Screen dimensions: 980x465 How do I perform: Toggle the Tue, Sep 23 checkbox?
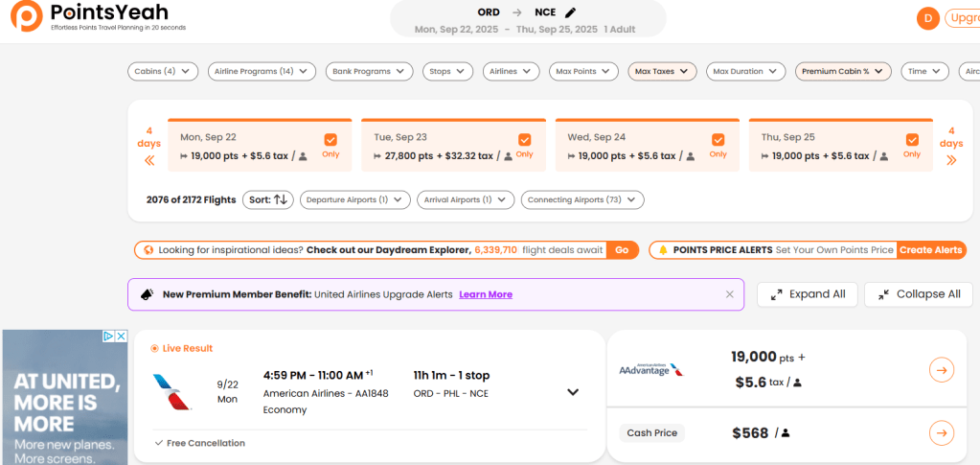524,139
